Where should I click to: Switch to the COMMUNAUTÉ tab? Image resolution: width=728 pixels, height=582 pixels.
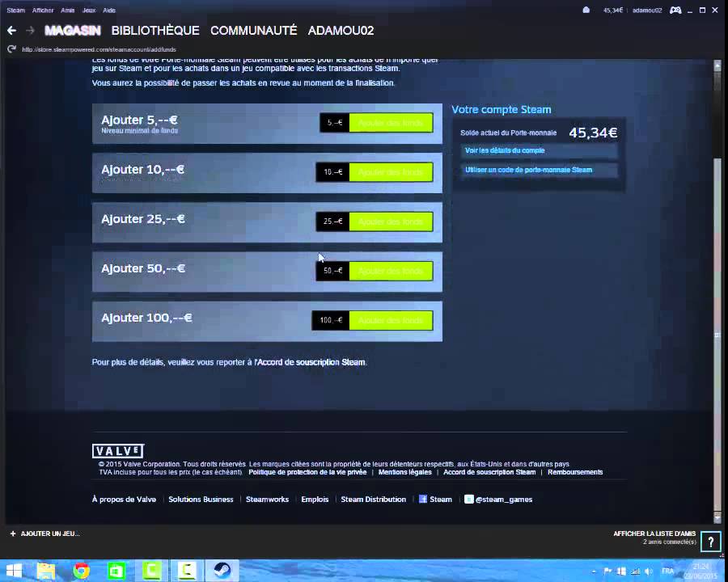(253, 31)
